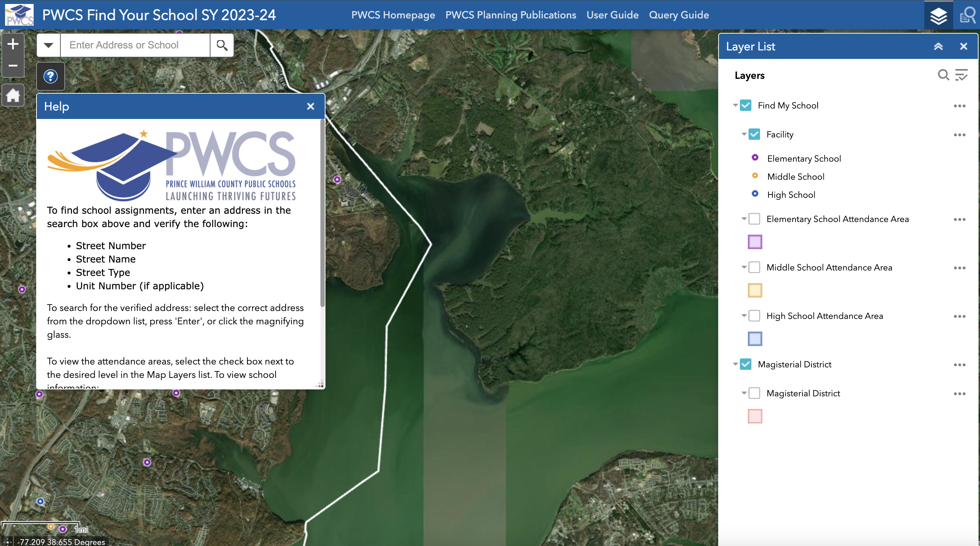
Task: Click the pink Magisterial District swatch
Action: (x=755, y=416)
